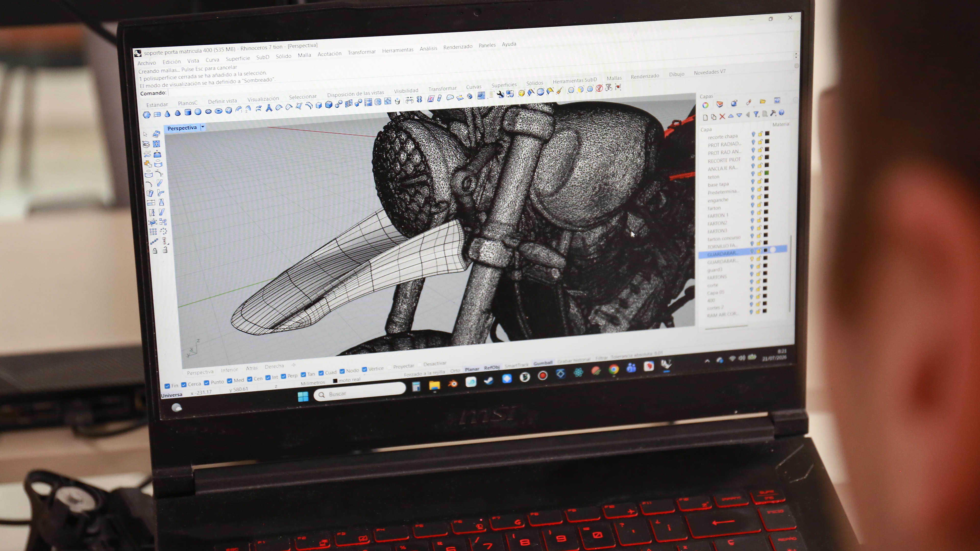Toggle the Perp object snap checkbox
980x551 pixels.
(x=283, y=377)
